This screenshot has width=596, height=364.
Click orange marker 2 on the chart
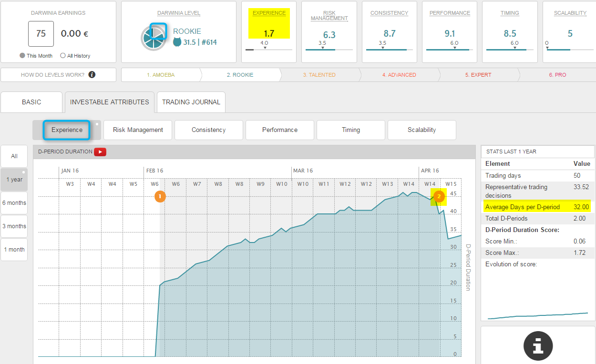(439, 196)
